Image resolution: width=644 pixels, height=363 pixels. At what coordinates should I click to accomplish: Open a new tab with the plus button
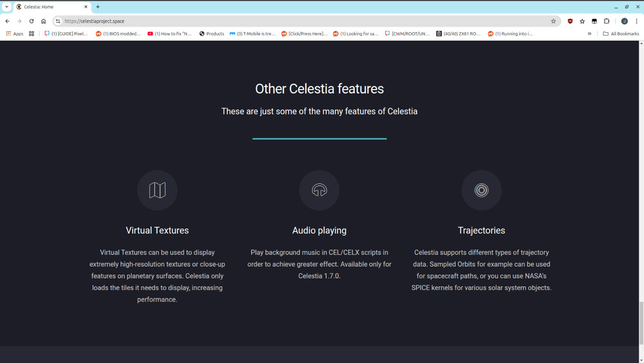click(98, 6)
